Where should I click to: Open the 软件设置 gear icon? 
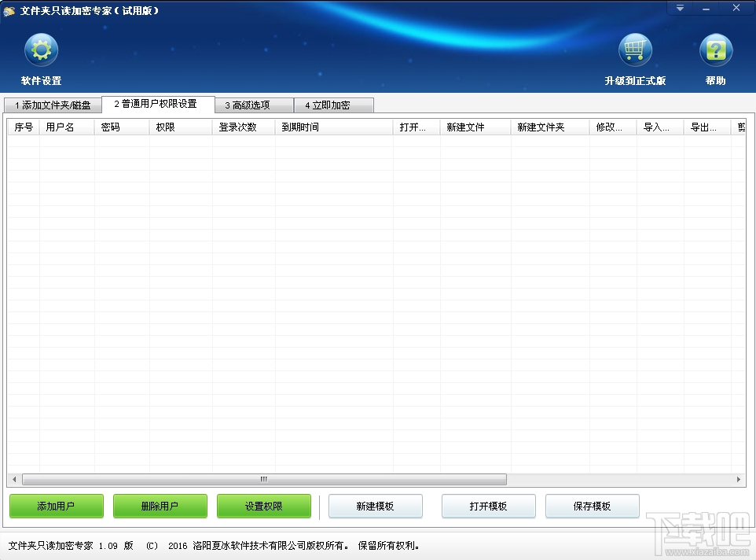point(41,50)
